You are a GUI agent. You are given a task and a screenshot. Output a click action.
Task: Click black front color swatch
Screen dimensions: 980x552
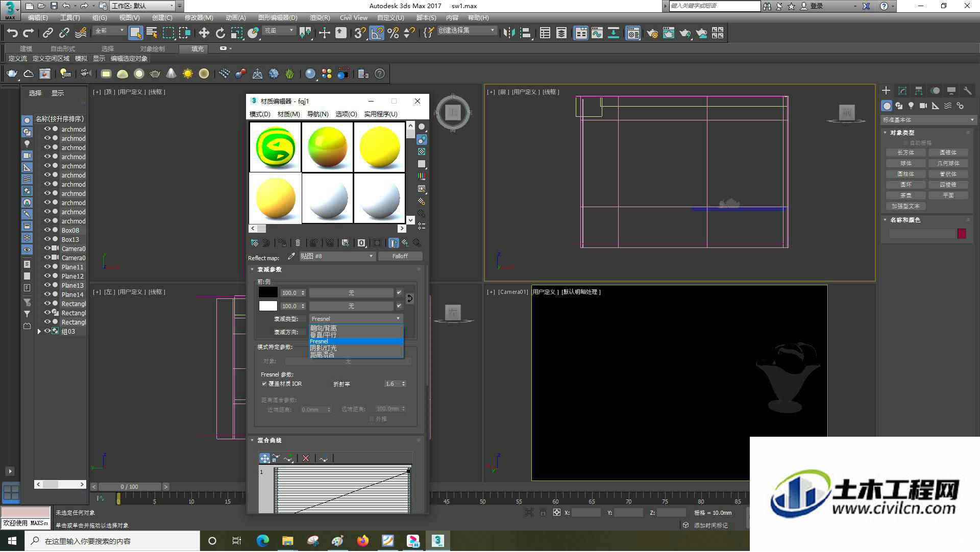(x=268, y=292)
